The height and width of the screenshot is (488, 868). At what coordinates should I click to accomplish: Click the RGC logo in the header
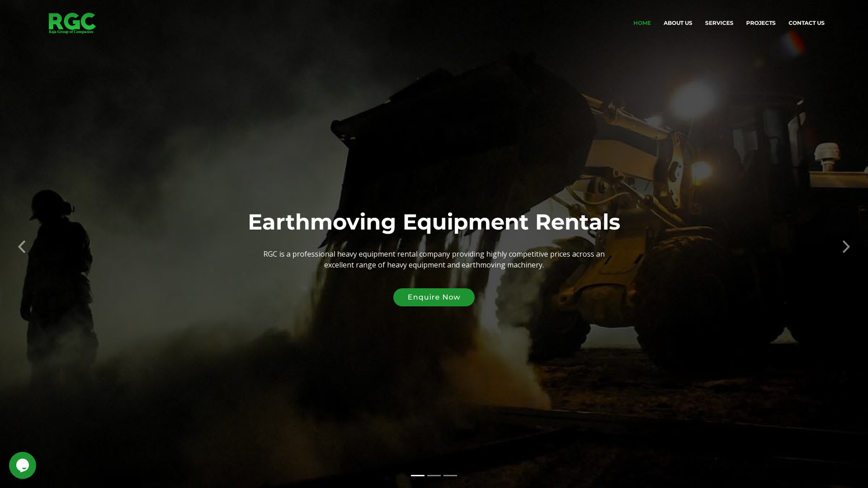(72, 21)
